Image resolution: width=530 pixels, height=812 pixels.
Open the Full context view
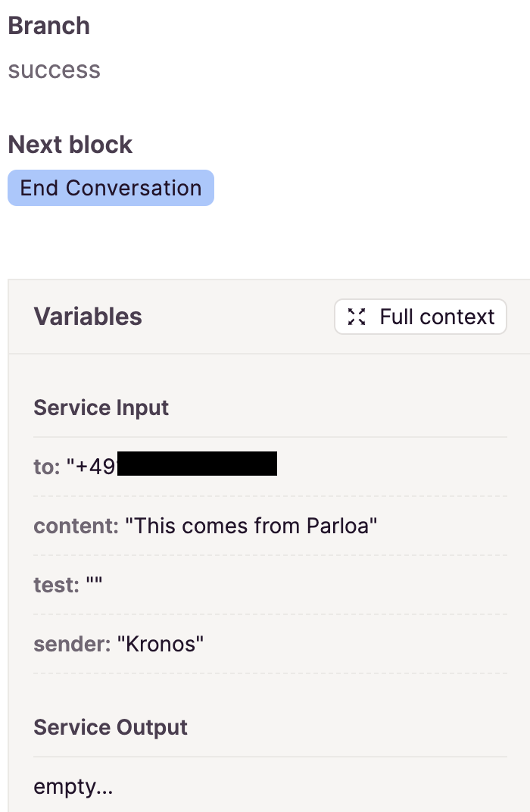click(x=420, y=317)
